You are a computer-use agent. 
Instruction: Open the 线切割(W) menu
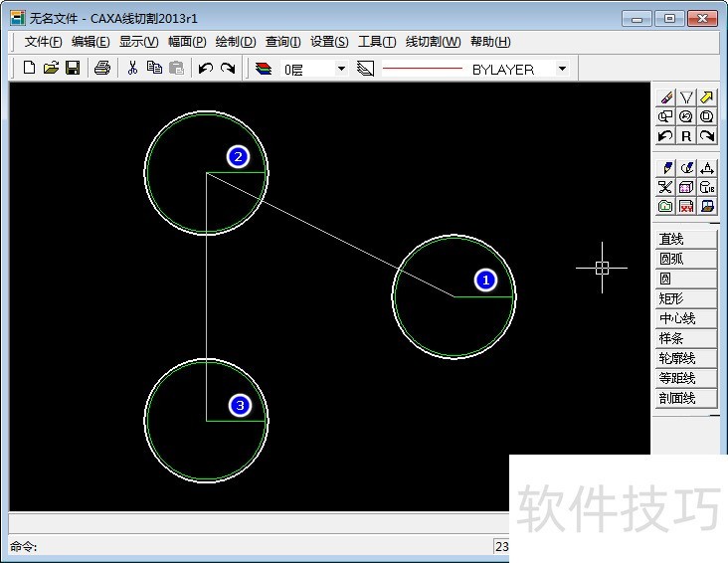tap(433, 42)
